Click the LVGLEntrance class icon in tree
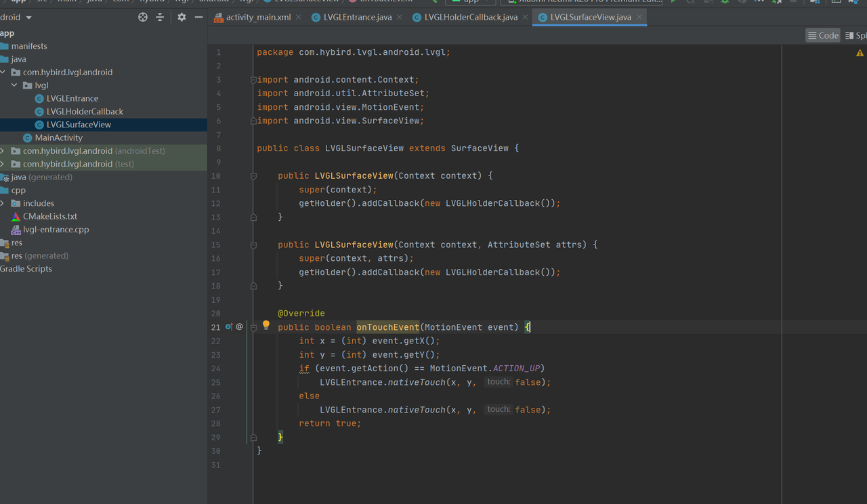 pos(39,98)
